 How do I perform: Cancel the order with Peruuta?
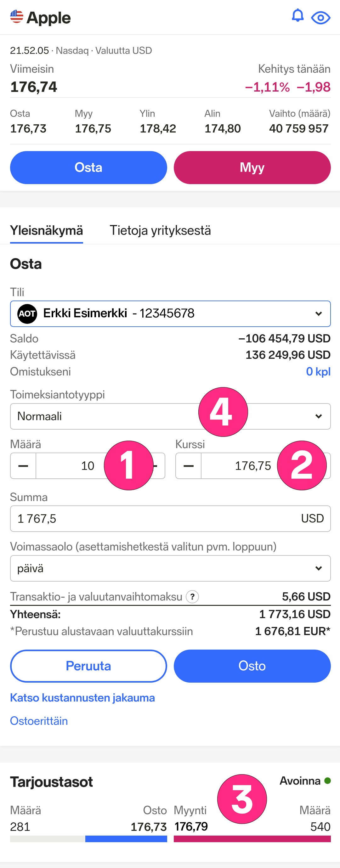coord(88,666)
